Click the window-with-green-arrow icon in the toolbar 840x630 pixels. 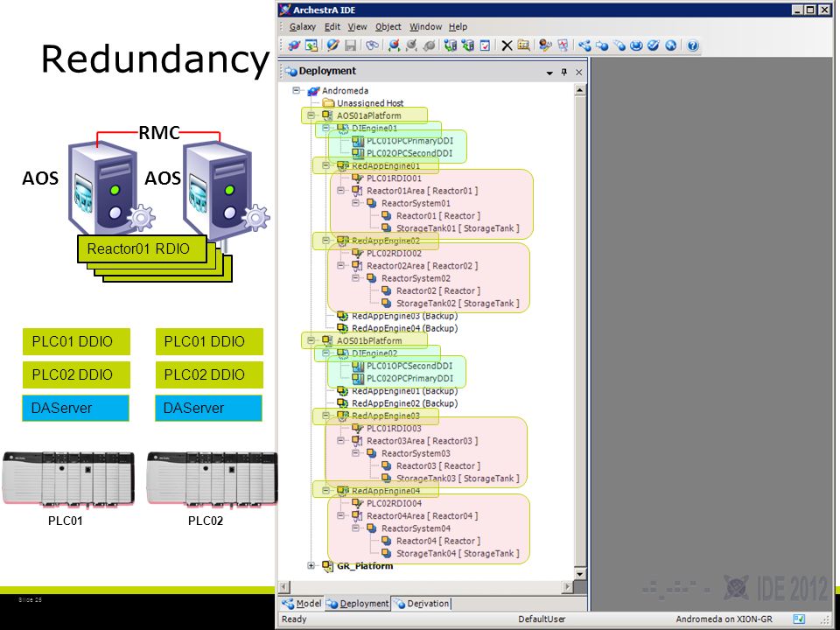pyautogui.click(x=311, y=45)
